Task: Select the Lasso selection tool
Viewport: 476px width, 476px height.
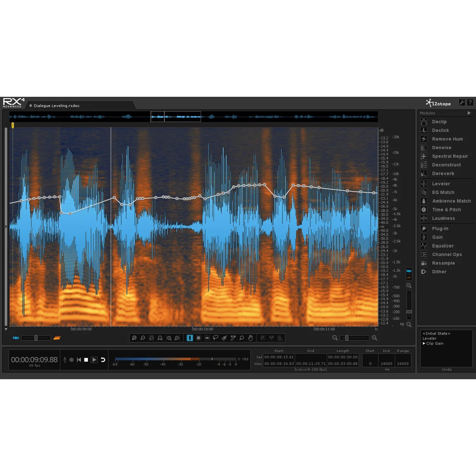Action: click(215, 338)
